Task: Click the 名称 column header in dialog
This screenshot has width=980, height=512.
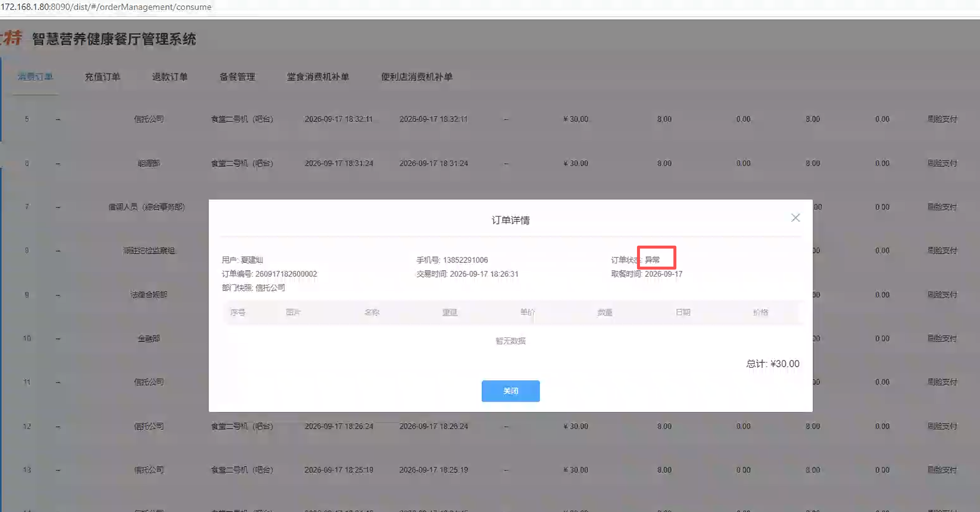Action: tap(371, 312)
